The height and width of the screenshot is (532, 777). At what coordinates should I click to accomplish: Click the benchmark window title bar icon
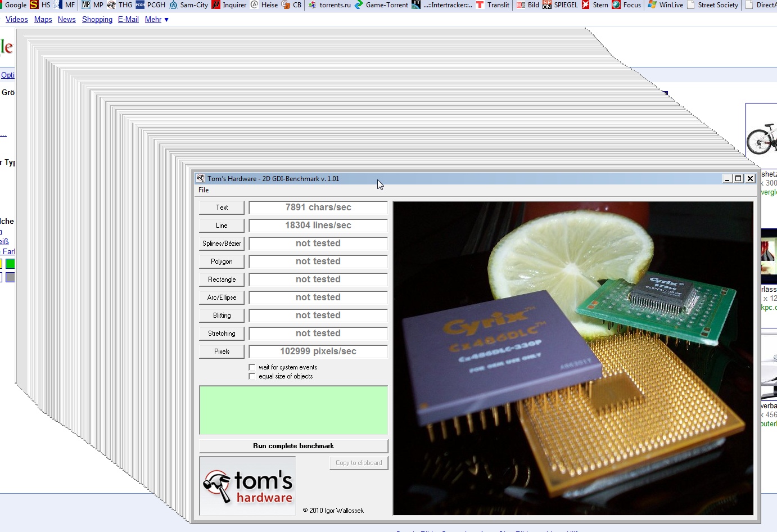[200, 178]
